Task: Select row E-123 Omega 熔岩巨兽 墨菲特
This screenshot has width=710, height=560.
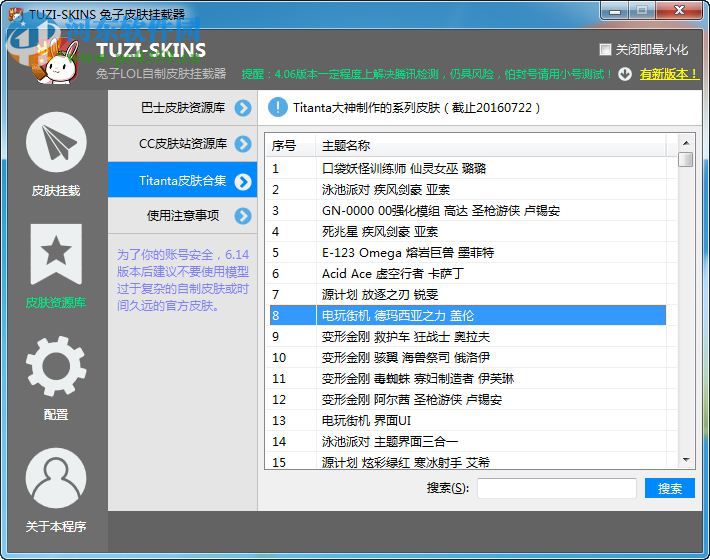Action: pyautogui.click(x=466, y=253)
